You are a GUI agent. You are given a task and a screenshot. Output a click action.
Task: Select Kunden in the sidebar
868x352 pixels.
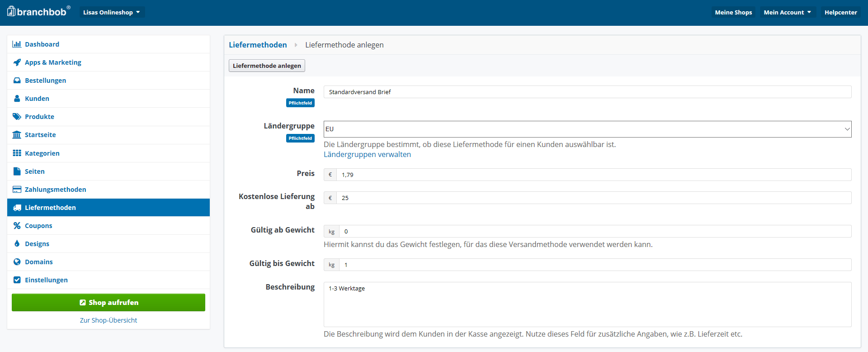click(108, 99)
